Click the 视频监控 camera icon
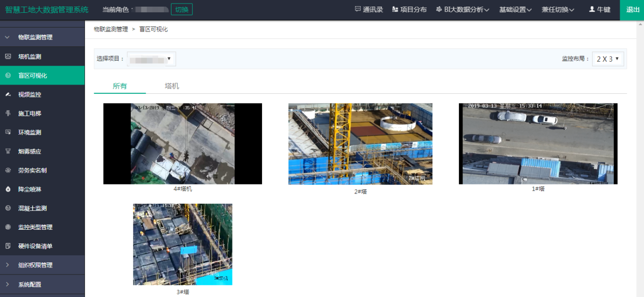The width and height of the screenshot is (644, 297). point(8,94)
